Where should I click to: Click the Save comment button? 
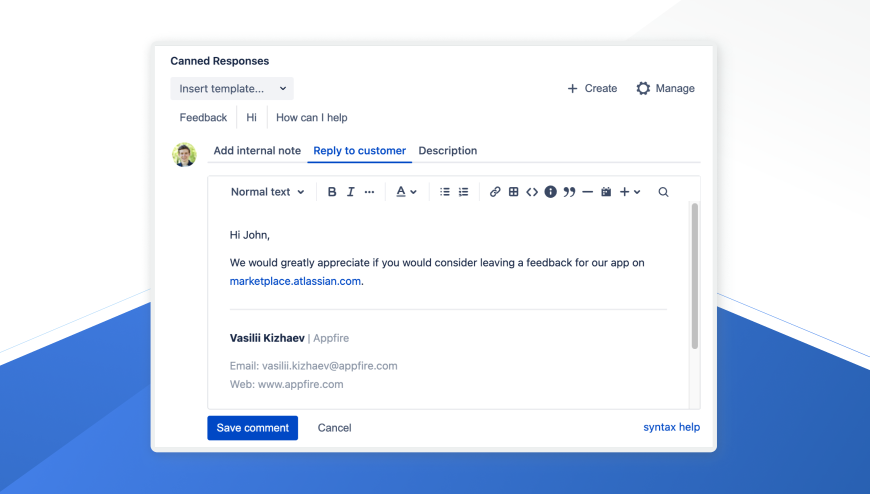click(x=252, y=428)
